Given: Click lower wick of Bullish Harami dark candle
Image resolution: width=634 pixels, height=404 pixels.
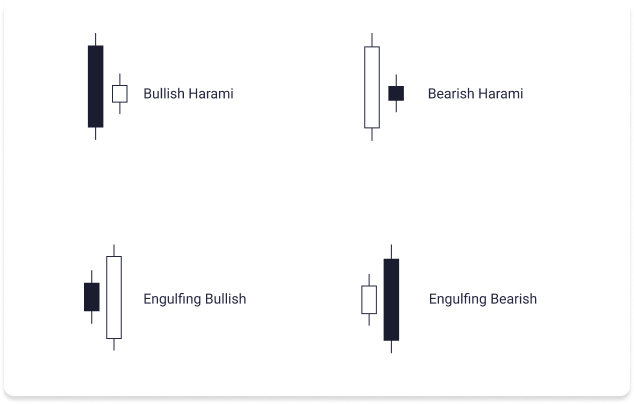Looking at the screenshot, I should (x=95, y=133).
